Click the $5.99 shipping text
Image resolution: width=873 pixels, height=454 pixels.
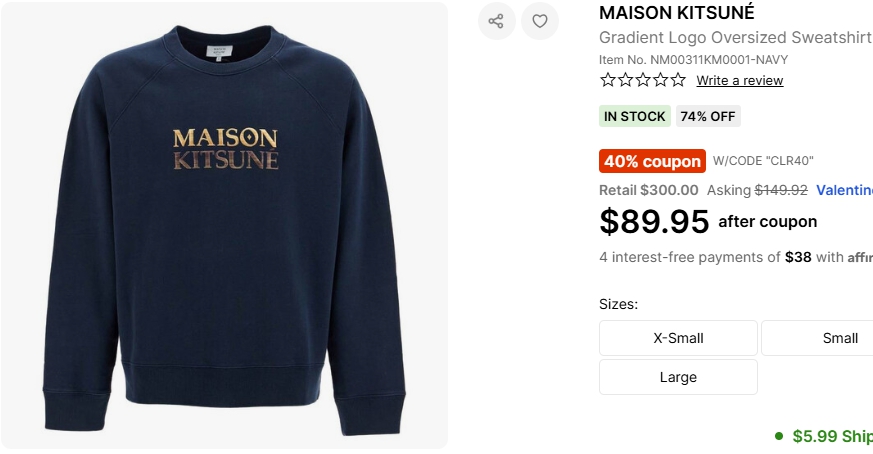coord(832,436)
